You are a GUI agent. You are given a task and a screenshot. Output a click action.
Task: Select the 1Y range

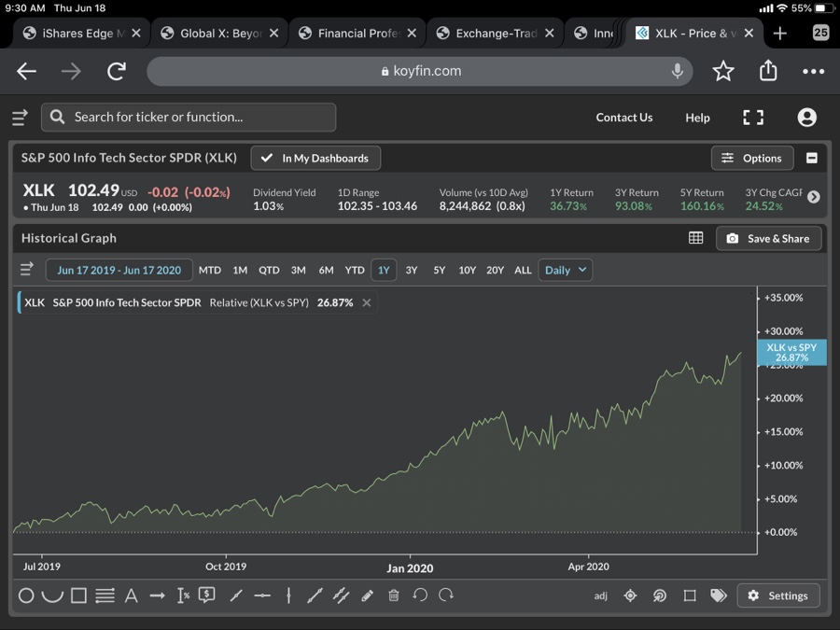coord(384,270)
